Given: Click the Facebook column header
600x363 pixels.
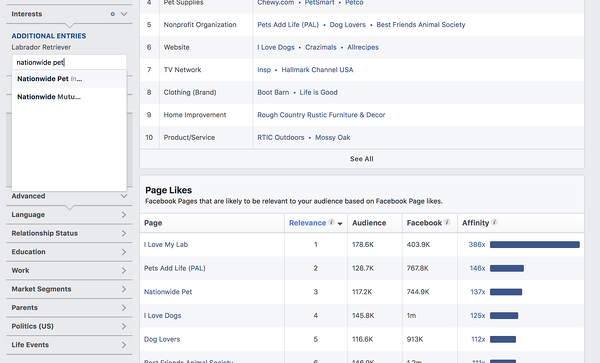Looking at the screenshot, I should click(x=424, y=223).
